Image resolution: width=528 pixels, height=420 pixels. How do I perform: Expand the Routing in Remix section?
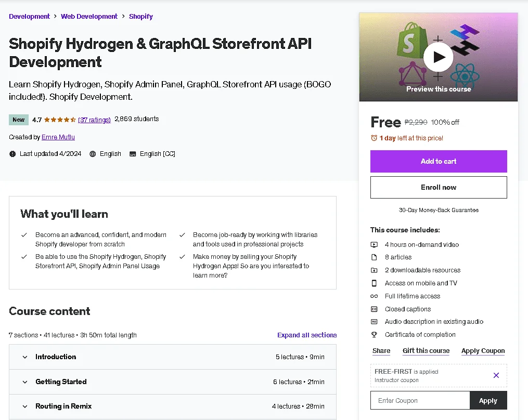pos(172,406)
